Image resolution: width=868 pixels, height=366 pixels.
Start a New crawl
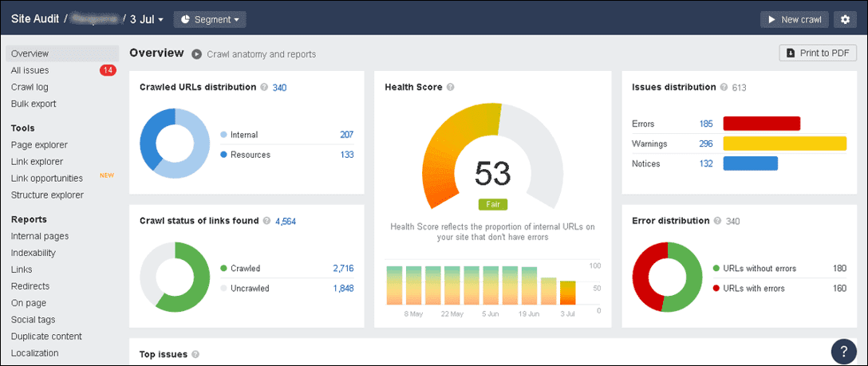pos(795,19)
